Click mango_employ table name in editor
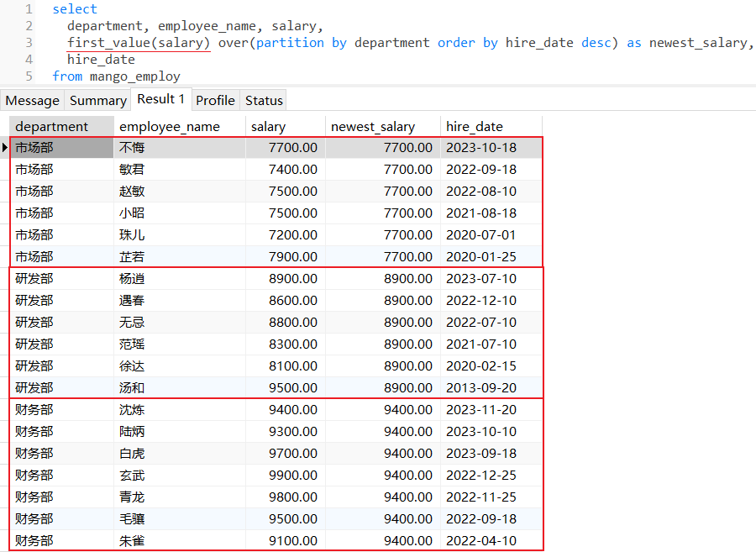The image size is (756, 552). tap(135, 76)
